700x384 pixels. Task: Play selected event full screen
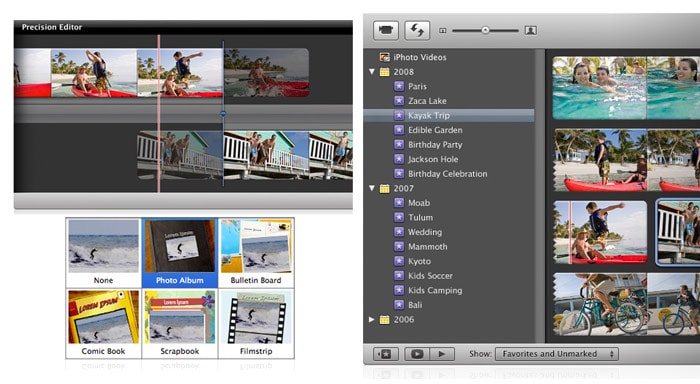417,354
